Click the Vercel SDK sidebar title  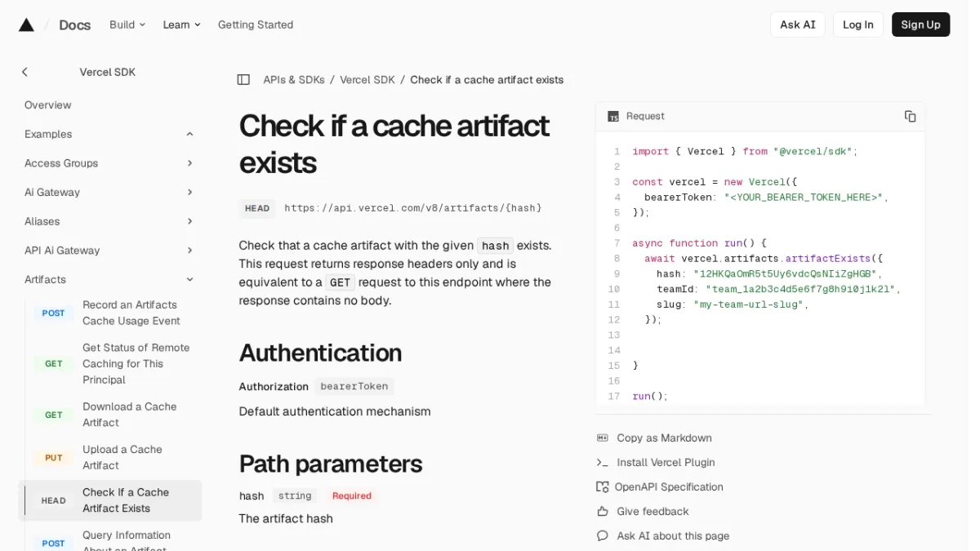108,72
